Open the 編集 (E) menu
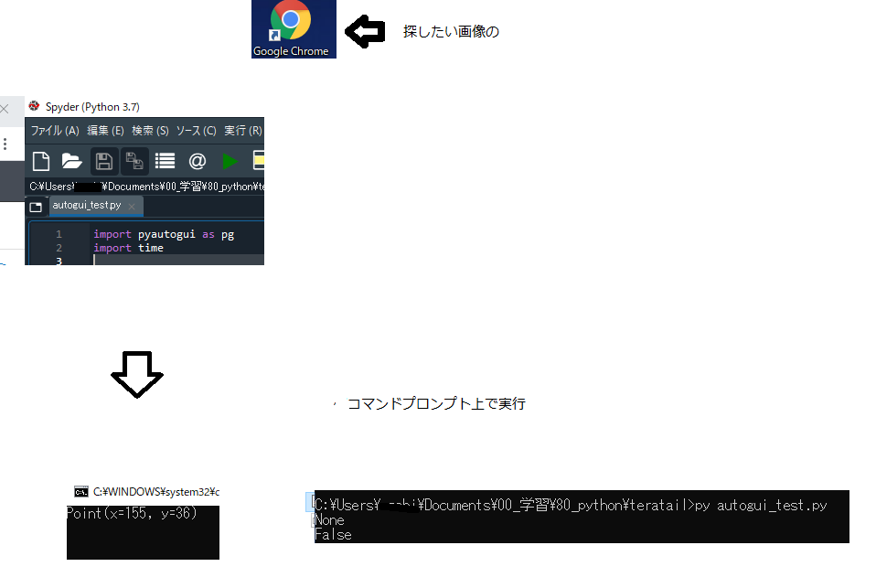Screen dimensions: 876x588 tap(105, 130)
